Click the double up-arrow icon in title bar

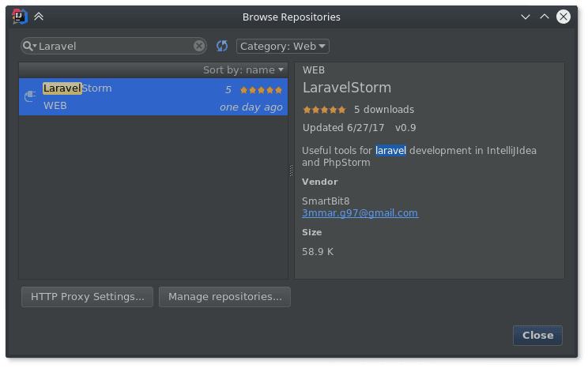38,17
